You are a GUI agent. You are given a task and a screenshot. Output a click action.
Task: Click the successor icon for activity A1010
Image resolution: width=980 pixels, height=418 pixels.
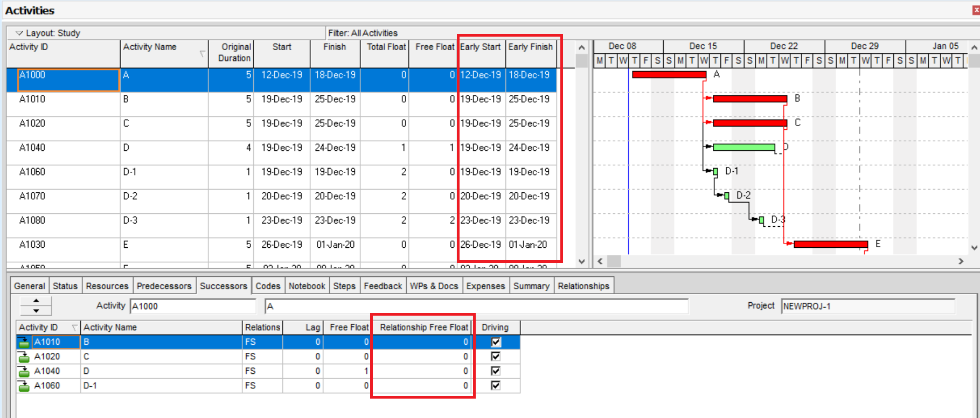click(x=24, y=342)
